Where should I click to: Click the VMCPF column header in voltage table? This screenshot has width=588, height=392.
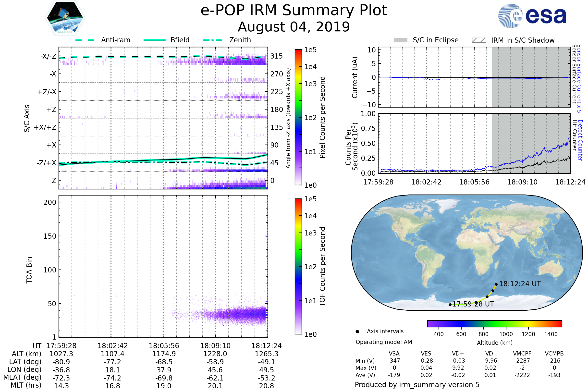point(522,354)
